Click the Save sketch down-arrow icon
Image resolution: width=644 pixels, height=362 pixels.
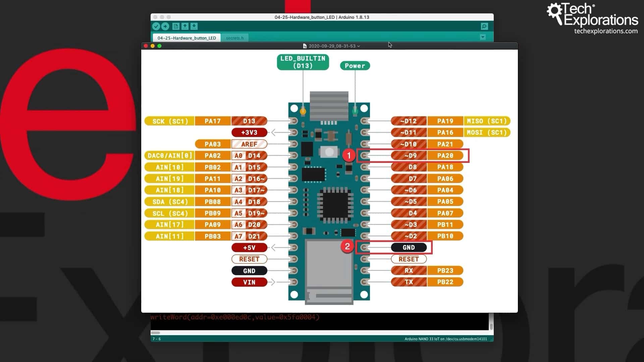click(x=194, y=26)
